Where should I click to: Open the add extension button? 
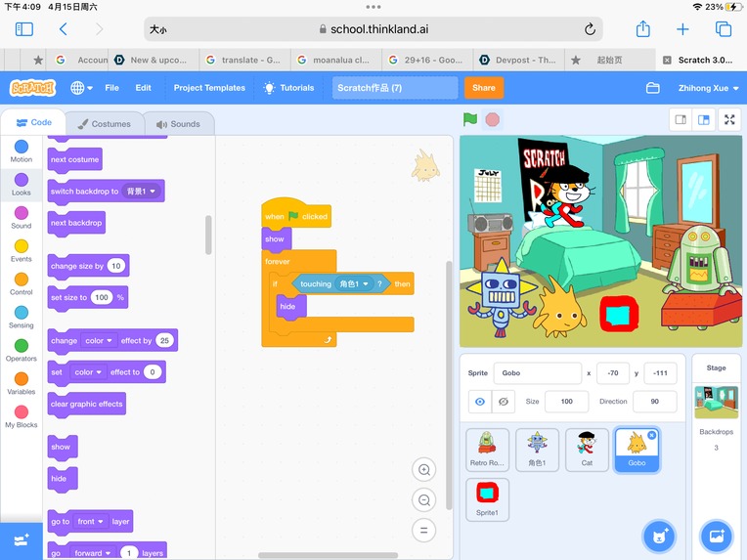click(21, 541)
